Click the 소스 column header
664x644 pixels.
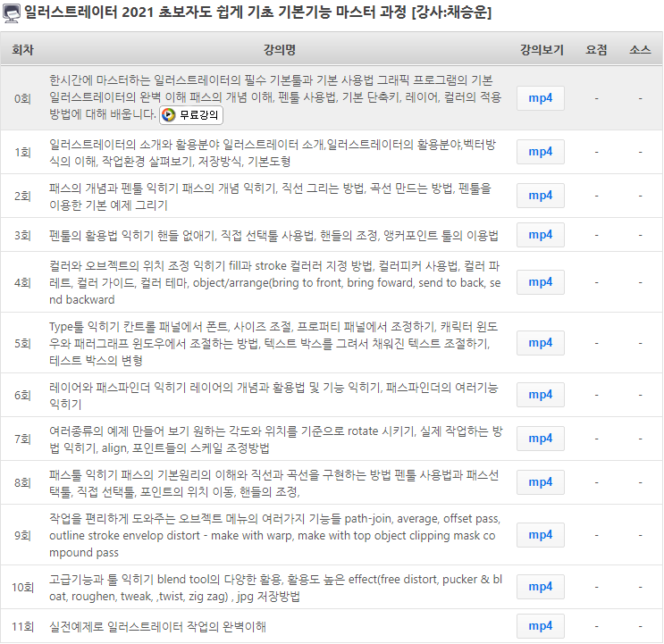[x=640, y=50]
